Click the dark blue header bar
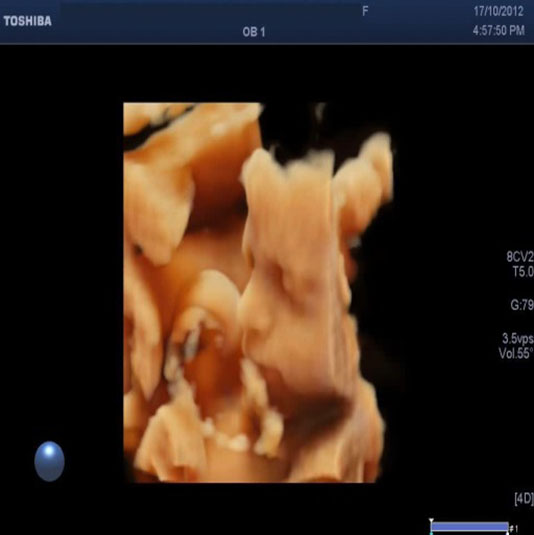The width and height of the screenshot is (534, 535). 267,22
